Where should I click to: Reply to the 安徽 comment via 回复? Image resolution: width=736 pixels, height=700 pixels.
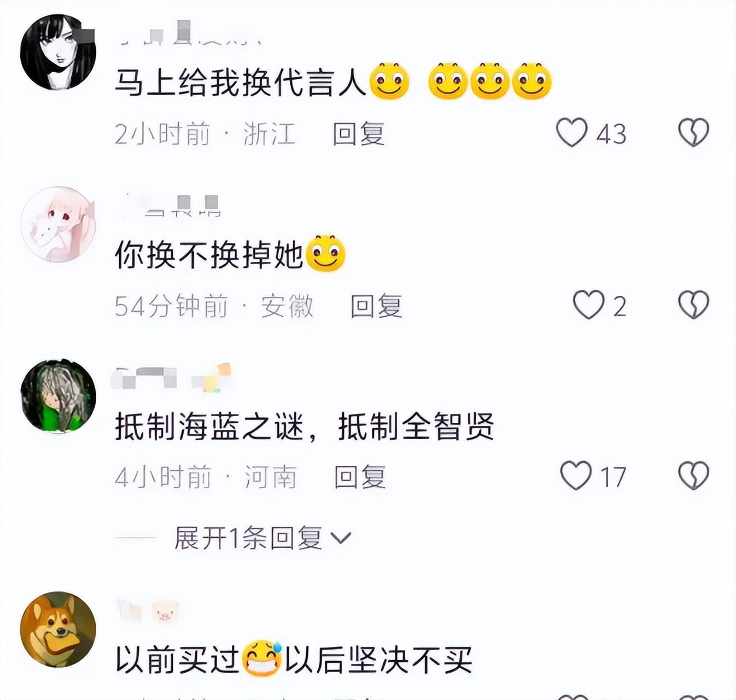tap(376, 306)
